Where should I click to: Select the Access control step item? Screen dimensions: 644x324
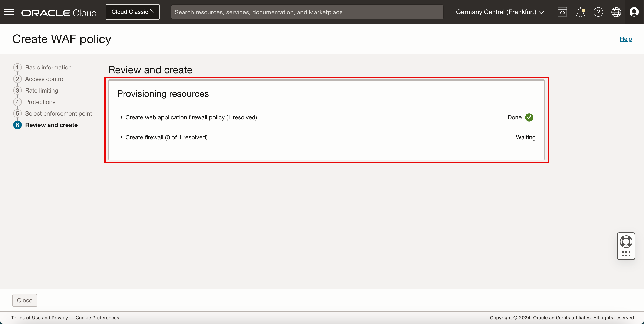click(x=45, y=78)
